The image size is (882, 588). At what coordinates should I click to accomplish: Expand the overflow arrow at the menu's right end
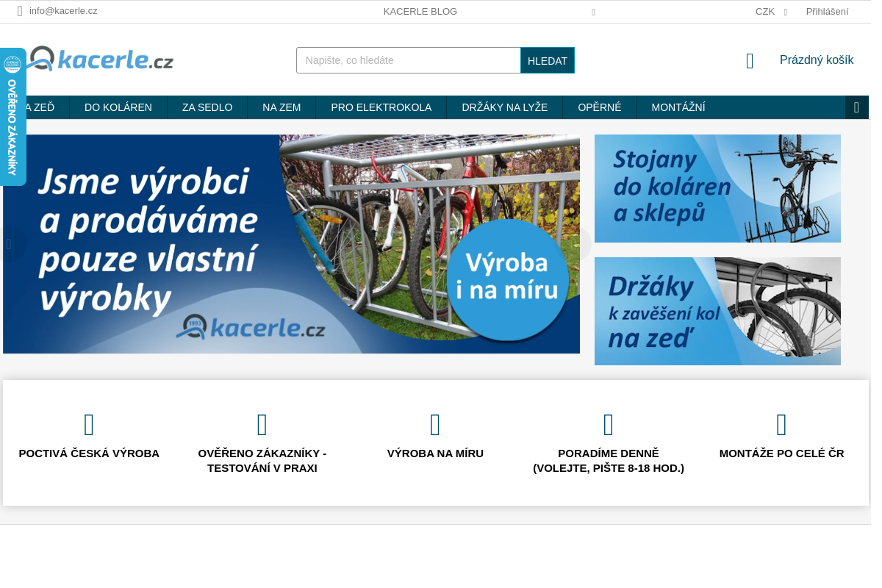pyautogui.click(x=856, y=107)
